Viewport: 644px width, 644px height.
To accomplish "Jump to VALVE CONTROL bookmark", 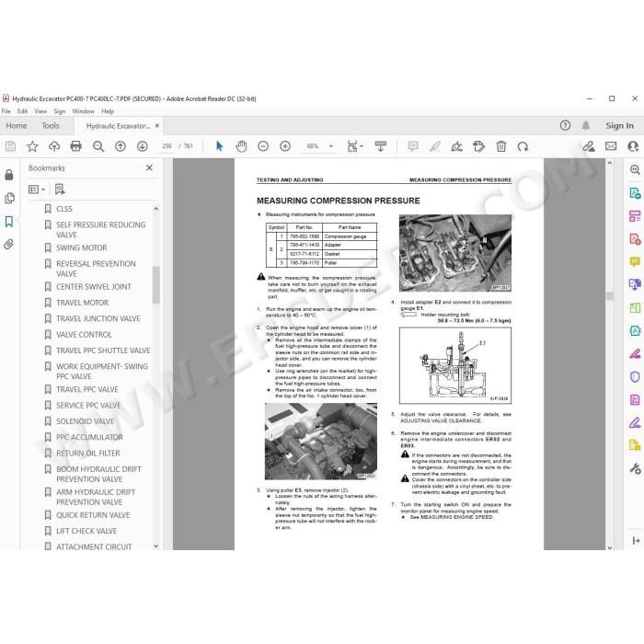I will pos(84,335).
